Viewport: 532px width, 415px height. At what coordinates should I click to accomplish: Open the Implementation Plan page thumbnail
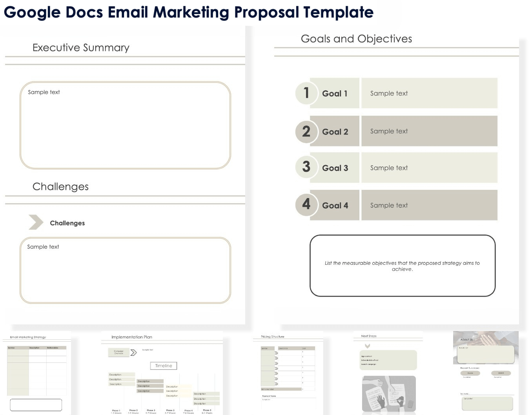(162, 373)
